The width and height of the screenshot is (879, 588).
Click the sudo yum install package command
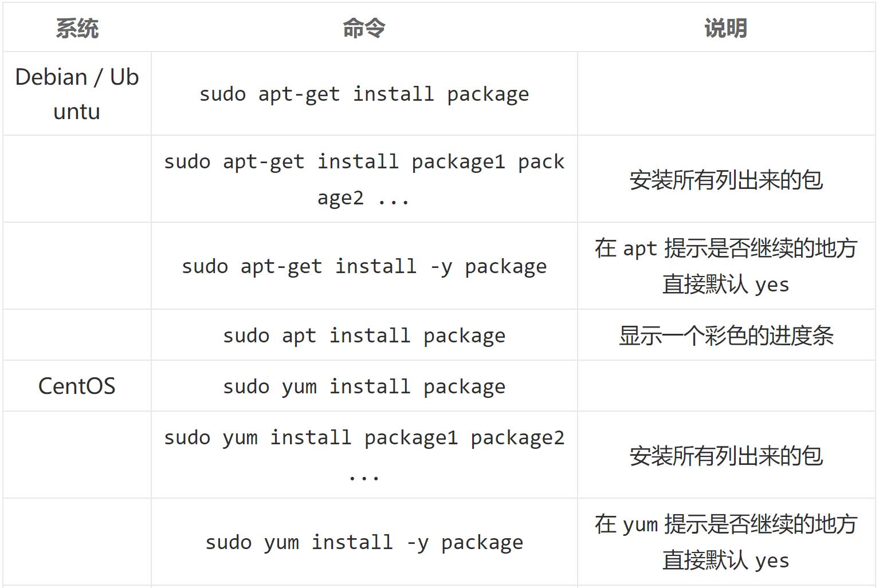point(364,386)
